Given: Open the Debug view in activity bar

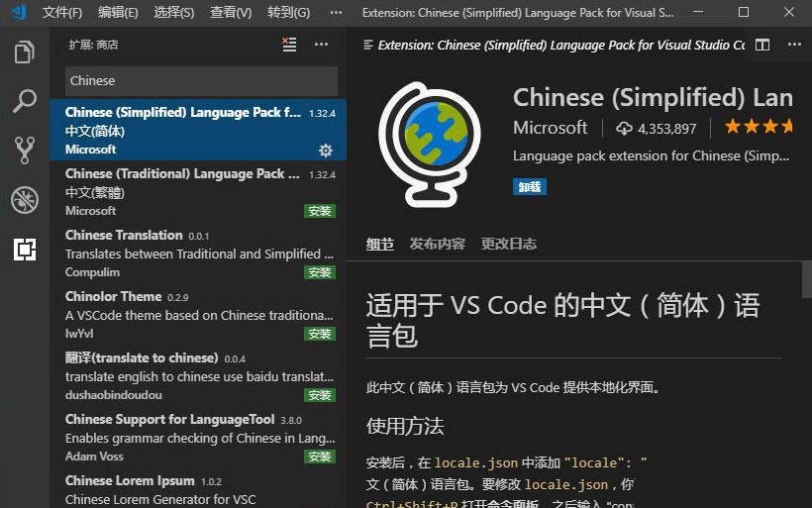Looking at the screenshot, I should click(x=25, y=199).
